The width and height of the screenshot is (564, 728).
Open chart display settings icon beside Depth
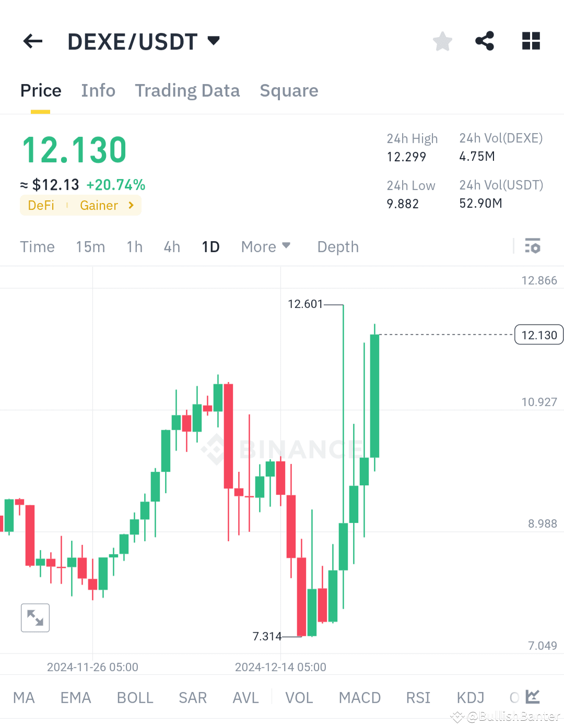pyautogui.click(x=533, y=246)
